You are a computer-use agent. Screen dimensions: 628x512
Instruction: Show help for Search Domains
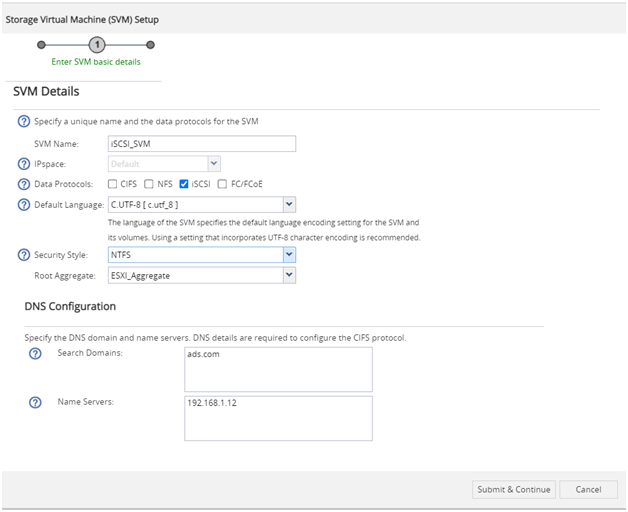coord(35,353)
